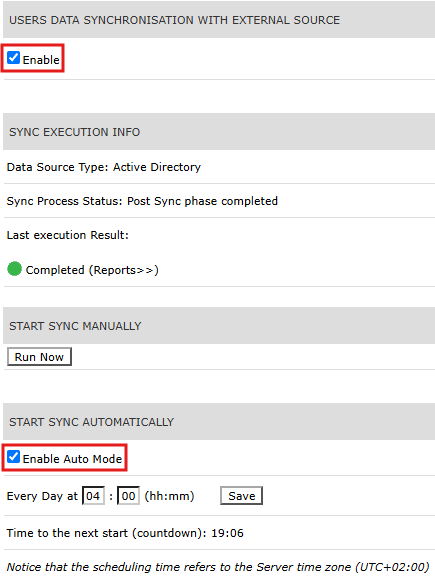This screenshot has width=435, height=579.
Task: Save the automatic sync schedule
Action: tap(242, 496)
